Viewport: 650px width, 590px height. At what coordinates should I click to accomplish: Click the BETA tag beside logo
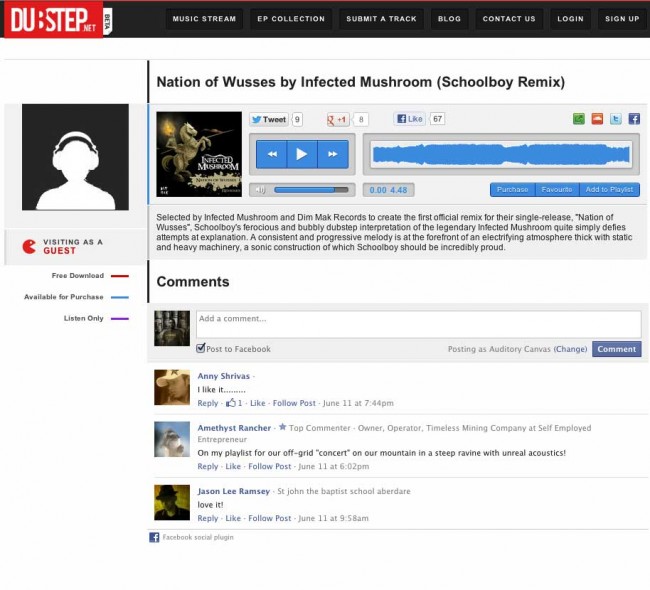(x=107, y=22)
